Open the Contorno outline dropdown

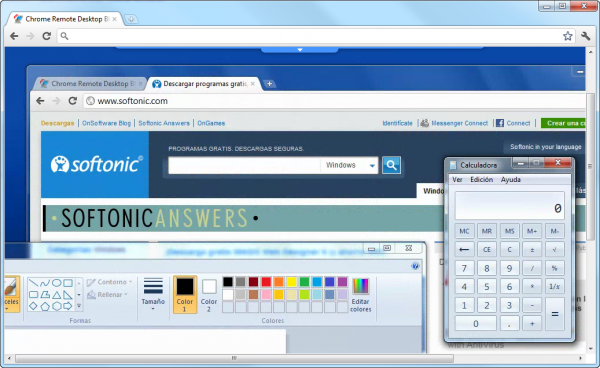click(x=109, y=282)
